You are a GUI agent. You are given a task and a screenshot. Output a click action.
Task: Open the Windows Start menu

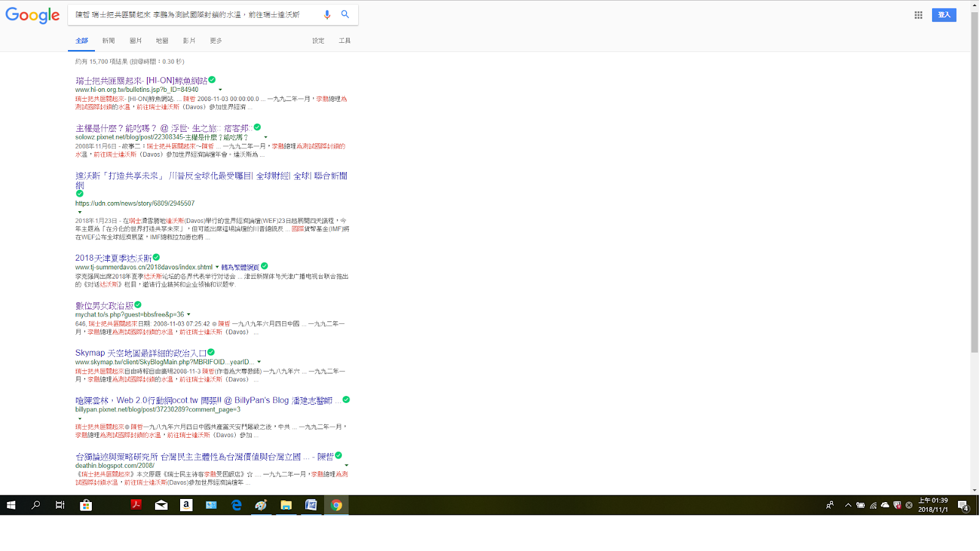pyautogui.click(x=10, y=505)
